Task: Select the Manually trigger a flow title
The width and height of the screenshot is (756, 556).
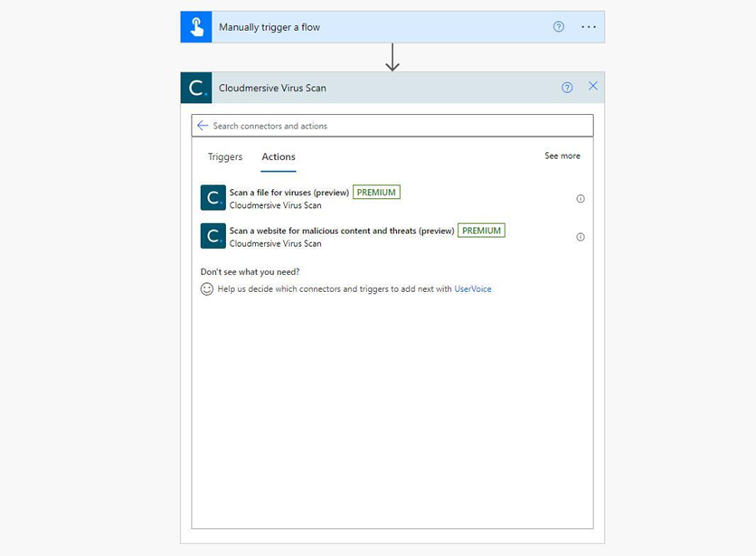Action: pyautogui.click(x=269, y=27)
